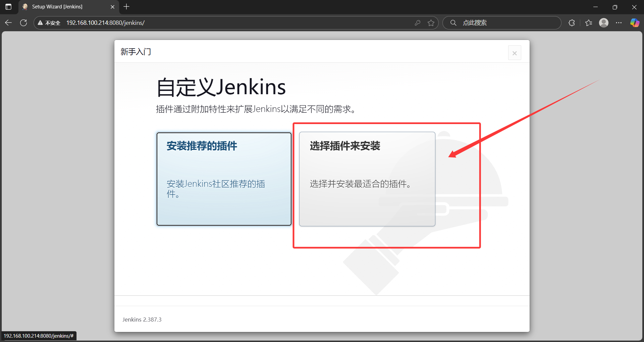Open the tab actions menu icon
Screen dimensions: 644x342
(8, 7)
